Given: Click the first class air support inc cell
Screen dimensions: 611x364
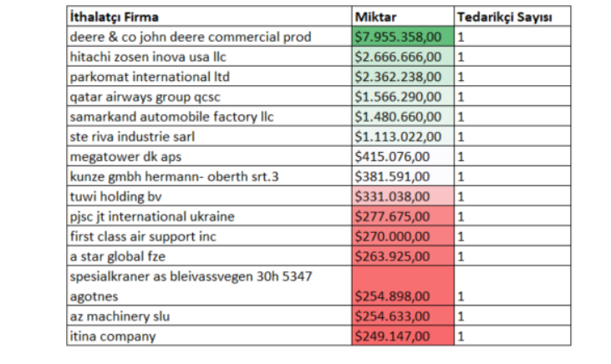Looking at the screenshot, I should click(207, 236).
